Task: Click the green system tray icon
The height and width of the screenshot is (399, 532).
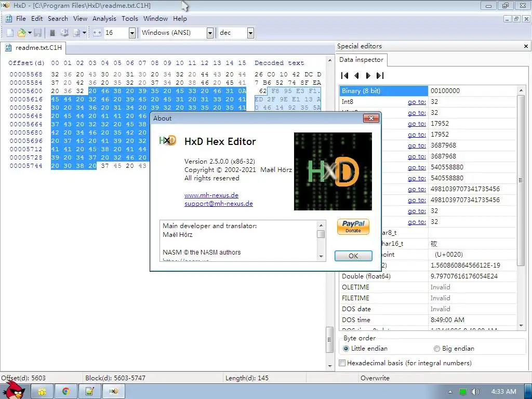Action: (x=463, y=392)
